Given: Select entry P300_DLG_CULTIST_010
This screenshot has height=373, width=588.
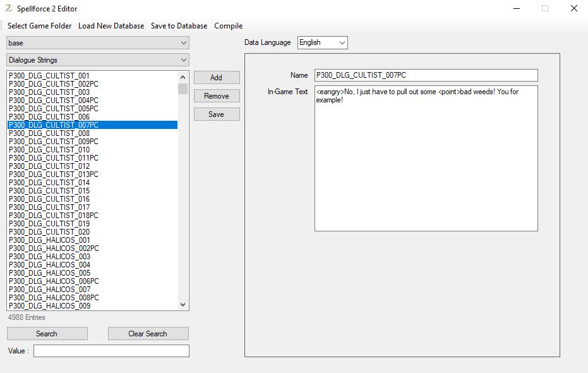Looking at the screenshot, I should (x=92, y=150).
